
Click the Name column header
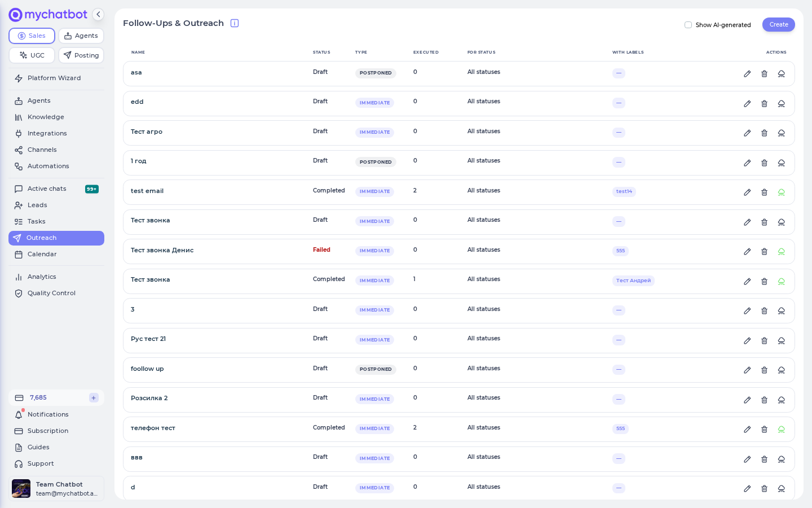pyautogui.click(x=138, y=52)
